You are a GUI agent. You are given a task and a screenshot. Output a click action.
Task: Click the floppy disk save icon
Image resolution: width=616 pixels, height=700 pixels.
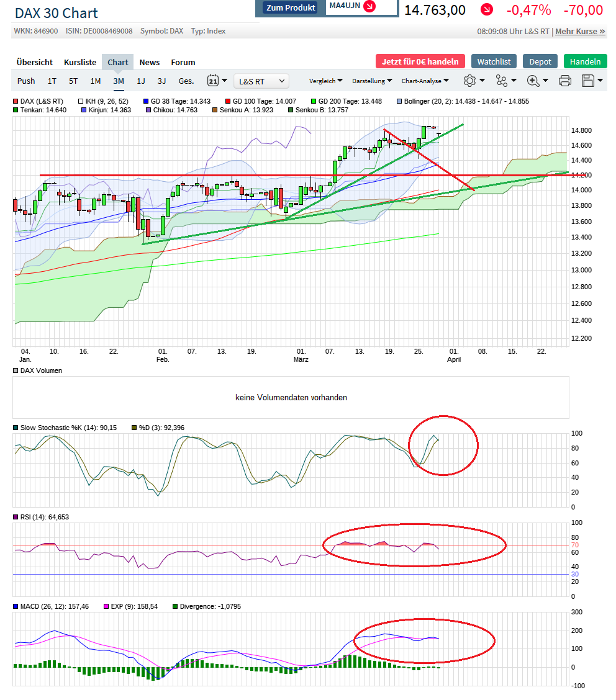pos(588,81)
